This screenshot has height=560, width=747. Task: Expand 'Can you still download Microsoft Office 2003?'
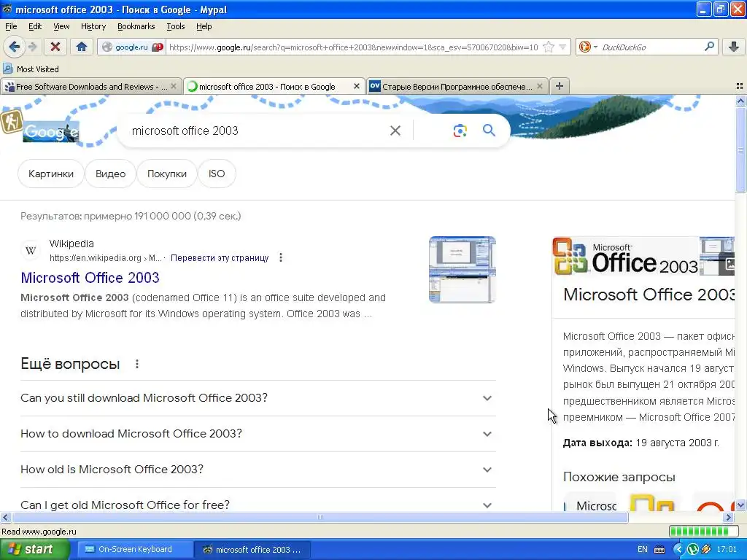coord(258,398)
